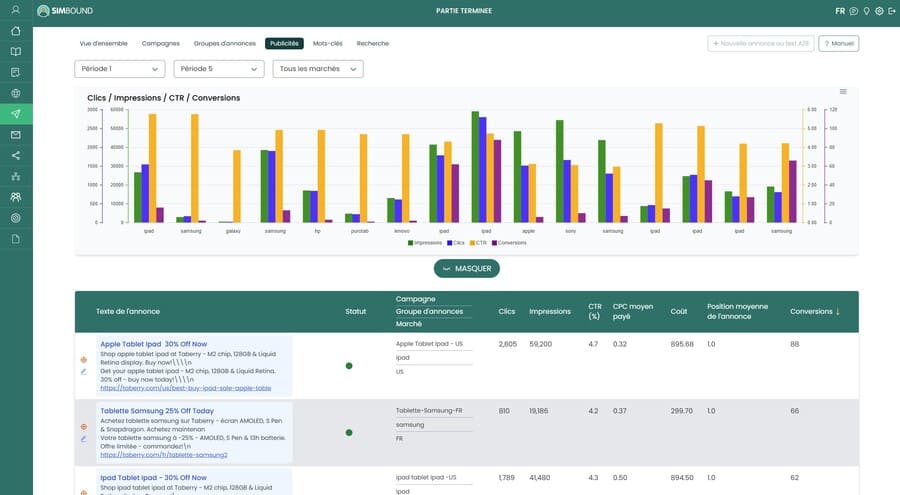Open the Période 1 dropdown
Viewport: 900px width, 495px height.
click(x=120, y=69)
